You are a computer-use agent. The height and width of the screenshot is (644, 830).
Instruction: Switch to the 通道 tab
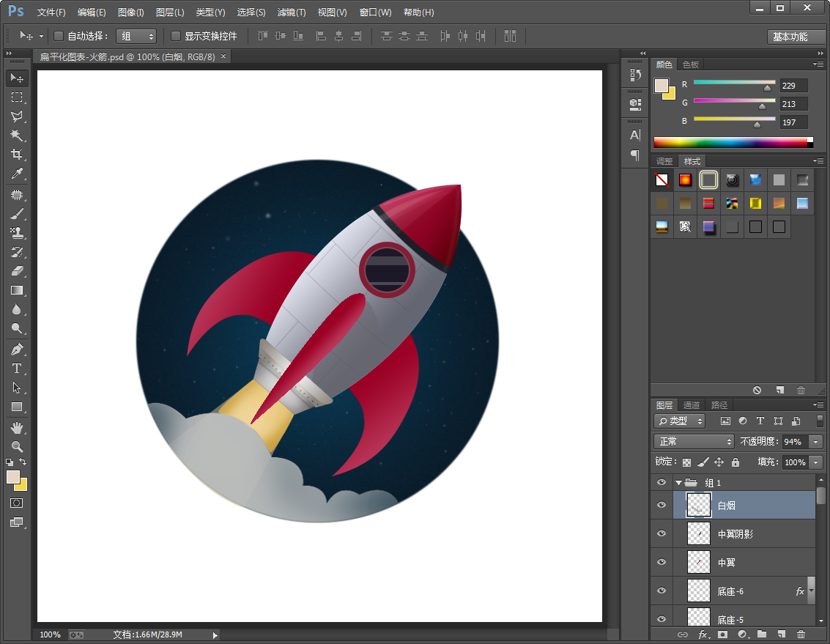[x=692, y=405]
